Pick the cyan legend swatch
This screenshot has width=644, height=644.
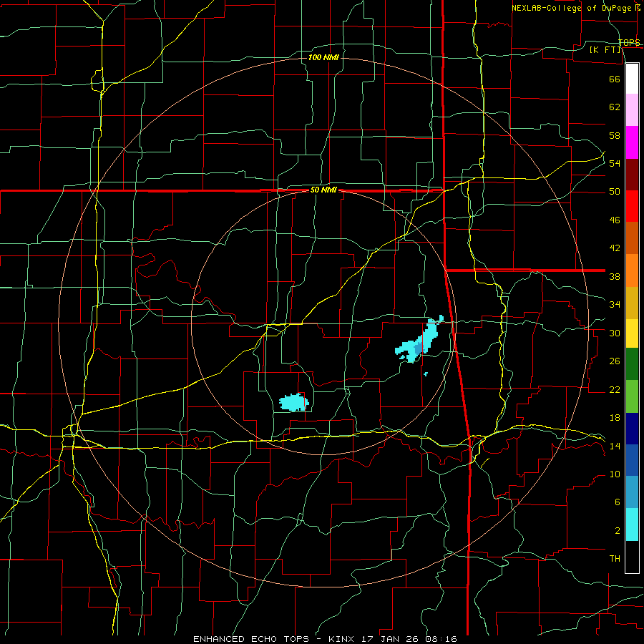[x=632, y=525]
